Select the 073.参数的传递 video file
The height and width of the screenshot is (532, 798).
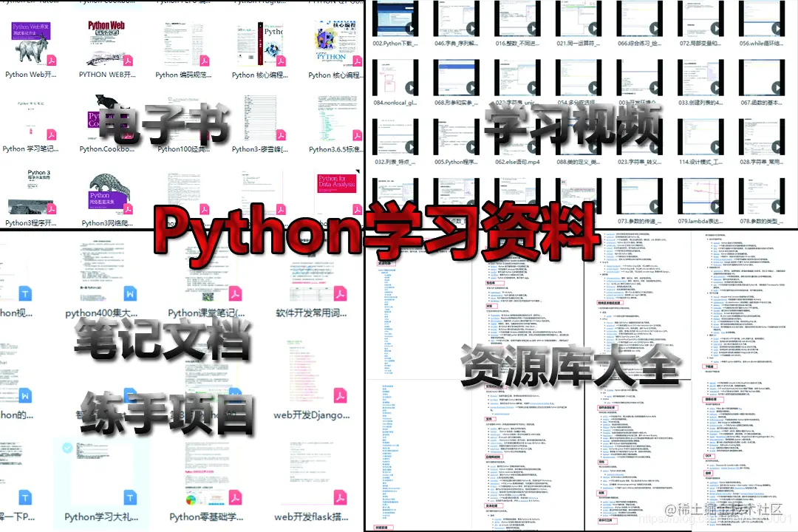(640, 196)
